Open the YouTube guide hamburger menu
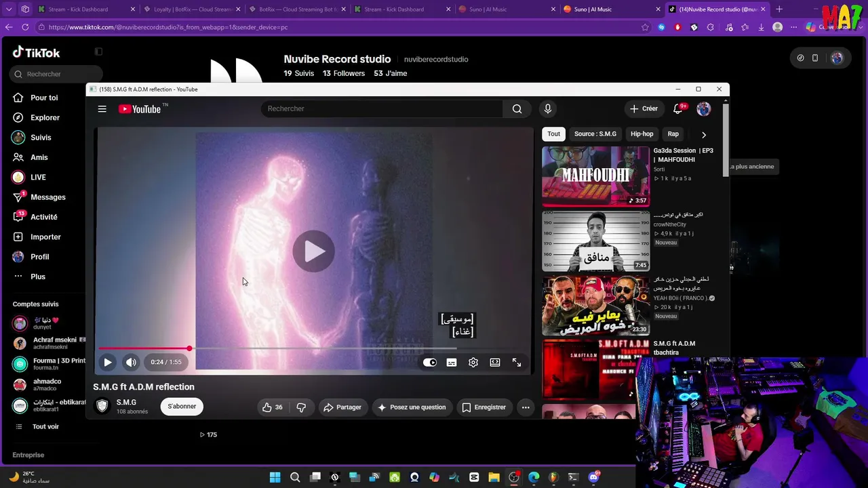 point(102,109)
